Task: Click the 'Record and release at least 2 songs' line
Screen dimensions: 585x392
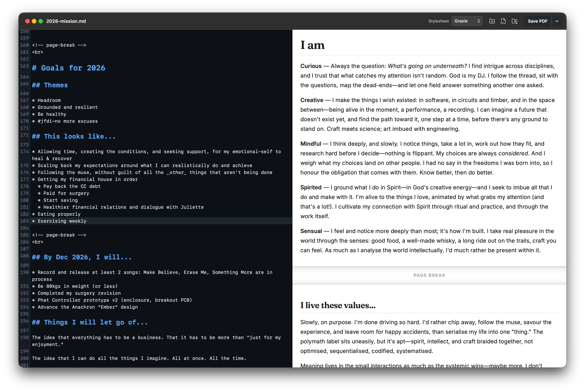Action: click(x=152, y=276)
